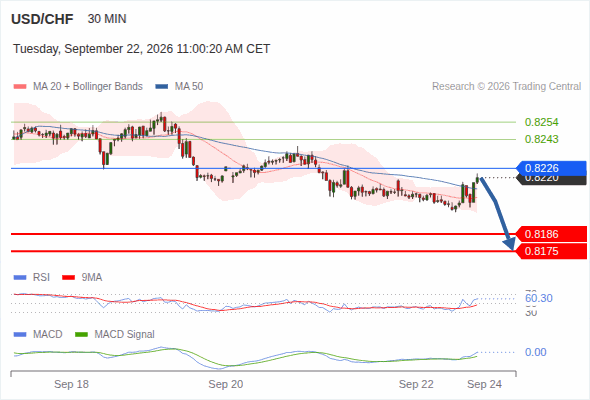Click the RSI legend swatch
The height and width of the screenshot is (400, 590).
20,278
